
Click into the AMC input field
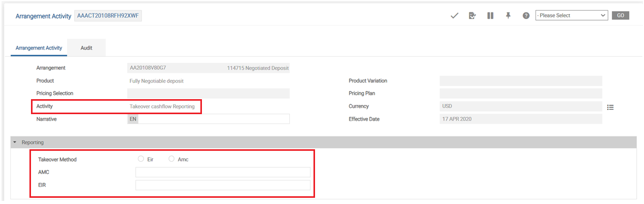pyautogui.click(x=223, y=172)
